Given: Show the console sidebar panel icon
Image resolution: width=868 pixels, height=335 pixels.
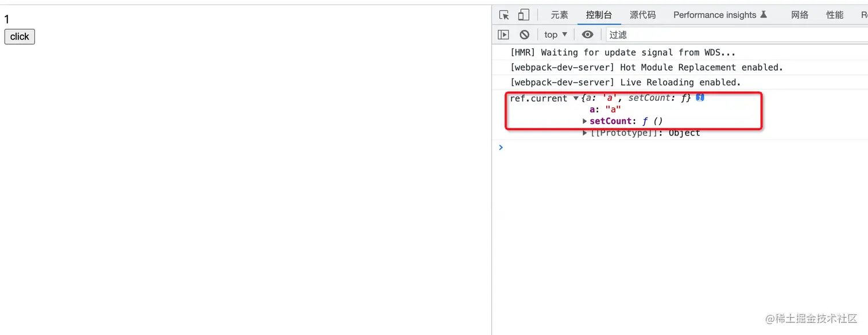Looking at the screenshot, I should click(x=503, y=34).
